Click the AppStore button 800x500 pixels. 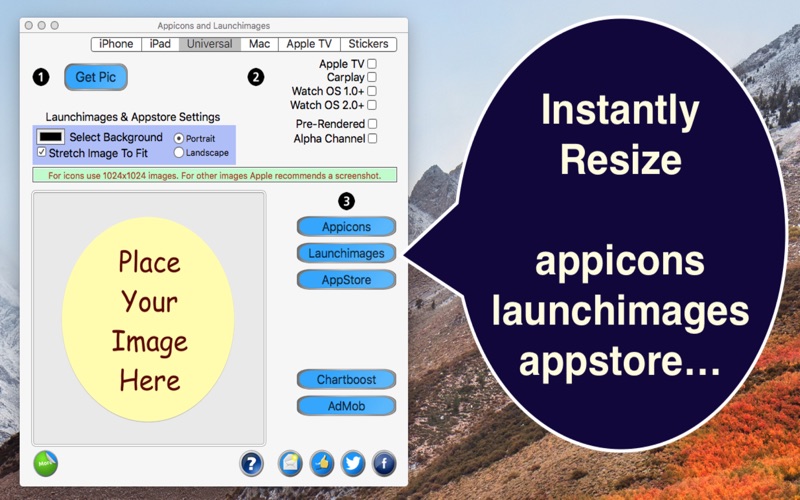tap(346, 280)
